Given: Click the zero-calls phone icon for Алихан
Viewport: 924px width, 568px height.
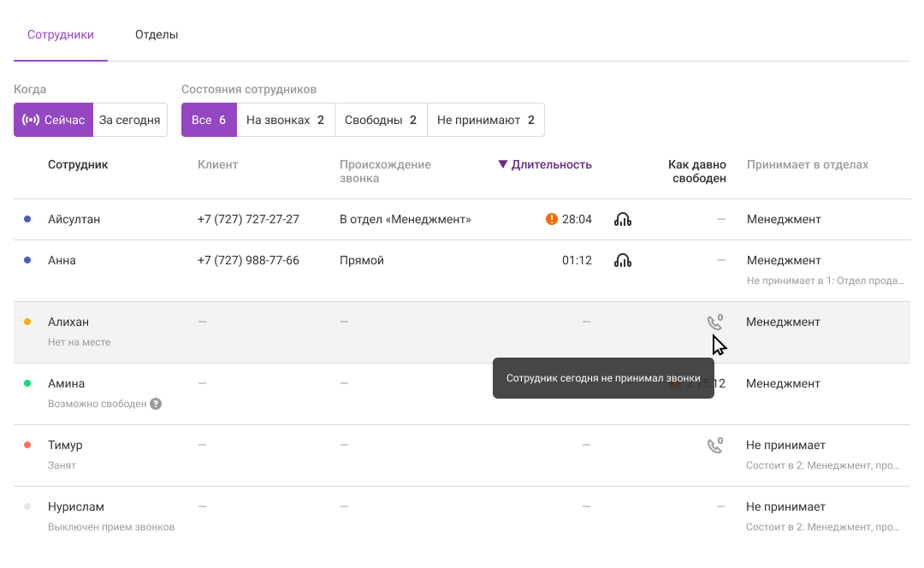Looking at the screenshot, I should pos(714,322).
